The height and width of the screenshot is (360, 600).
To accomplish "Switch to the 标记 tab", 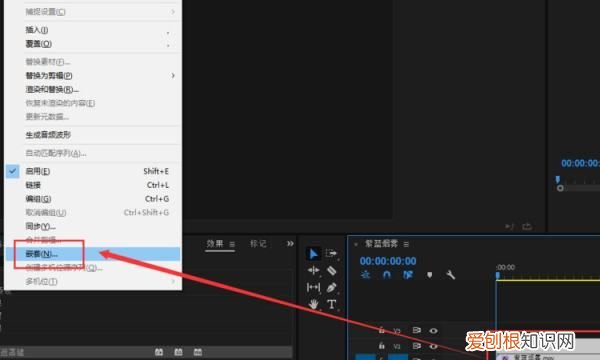I will [x=258, y=244].
